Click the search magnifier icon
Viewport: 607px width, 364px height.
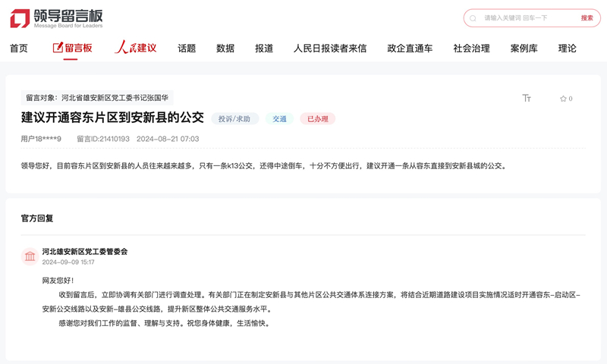coord(473,18)
